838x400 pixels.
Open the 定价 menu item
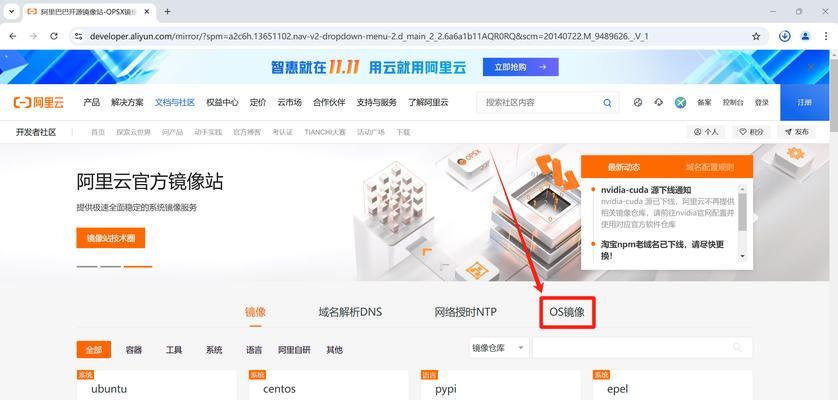click(x=258, y=102)
